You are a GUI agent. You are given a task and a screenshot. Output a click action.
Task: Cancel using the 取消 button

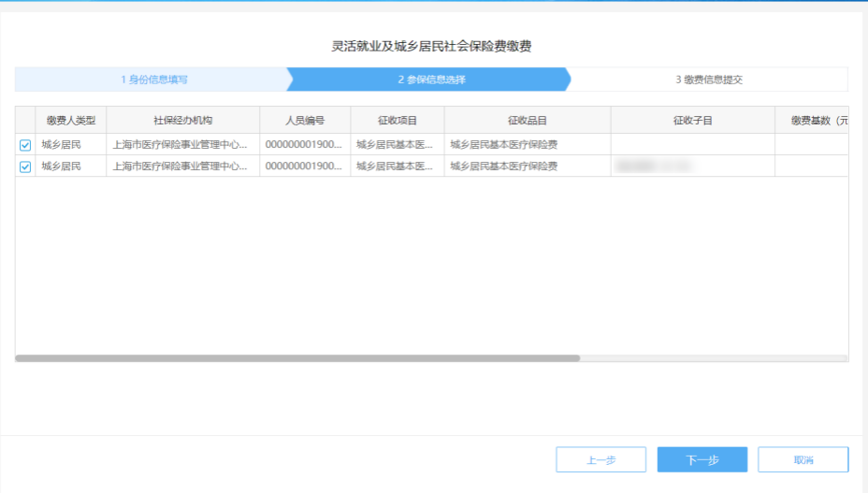tap(803, 459)
